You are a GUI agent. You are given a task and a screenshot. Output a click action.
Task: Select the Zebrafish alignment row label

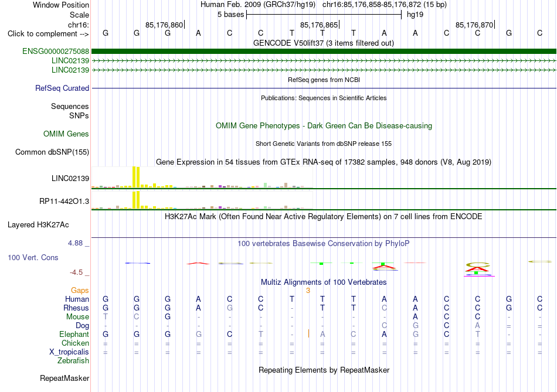[73, 361]
